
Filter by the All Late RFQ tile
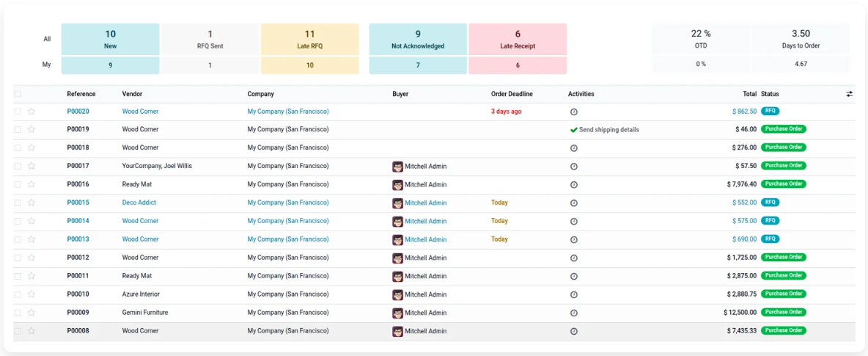point(309,40)
